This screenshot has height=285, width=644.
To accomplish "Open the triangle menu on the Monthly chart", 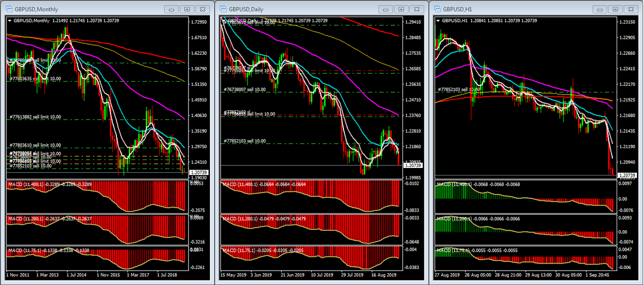I will (x=10, y=21).
